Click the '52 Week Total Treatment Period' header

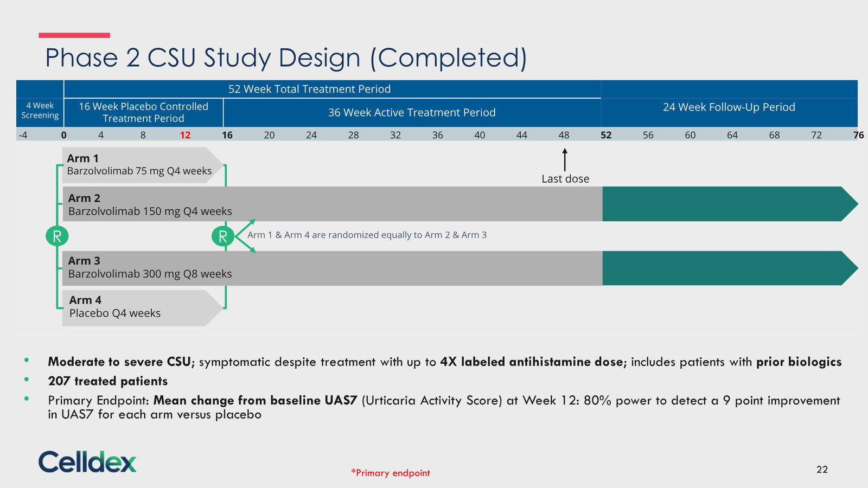click(309, 89)
